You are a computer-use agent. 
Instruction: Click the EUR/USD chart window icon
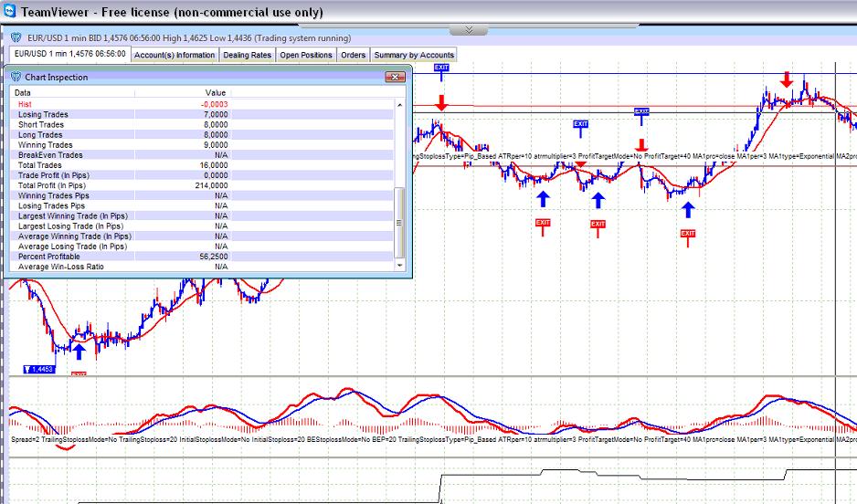[x=16, y=38]
